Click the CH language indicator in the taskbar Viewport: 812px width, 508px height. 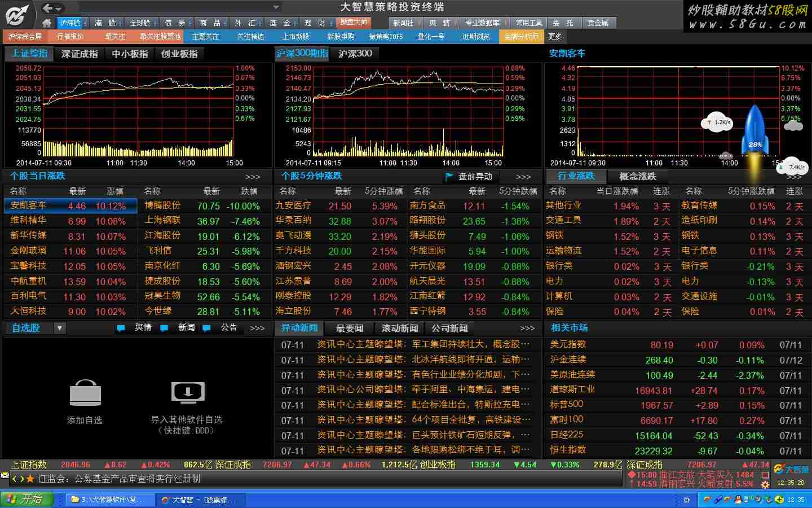687,500
